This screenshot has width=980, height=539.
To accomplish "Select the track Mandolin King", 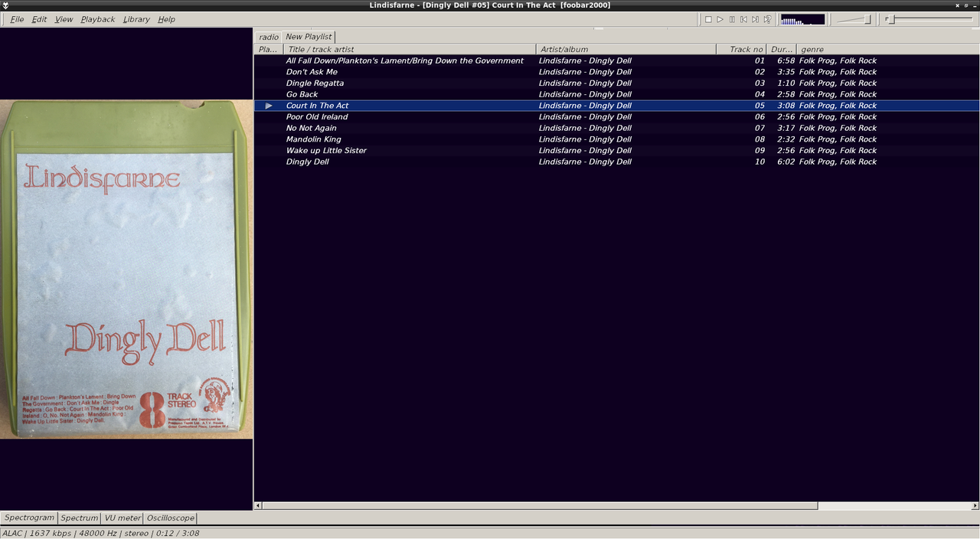I will pyautogui.click(x=616, y=139).
